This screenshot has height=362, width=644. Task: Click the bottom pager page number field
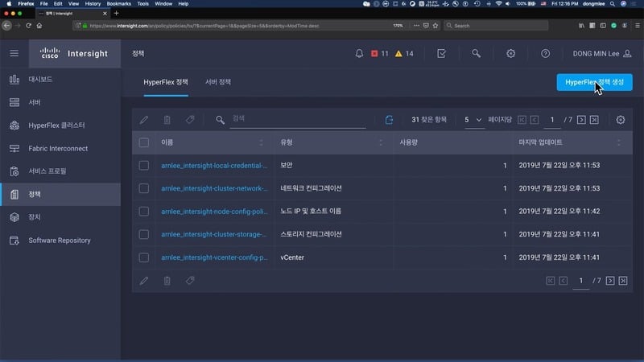580,281
